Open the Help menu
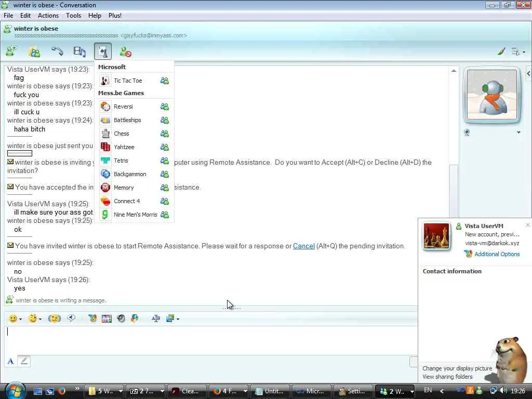The height and width of the screenshot is (399, 532). [95, 16]
